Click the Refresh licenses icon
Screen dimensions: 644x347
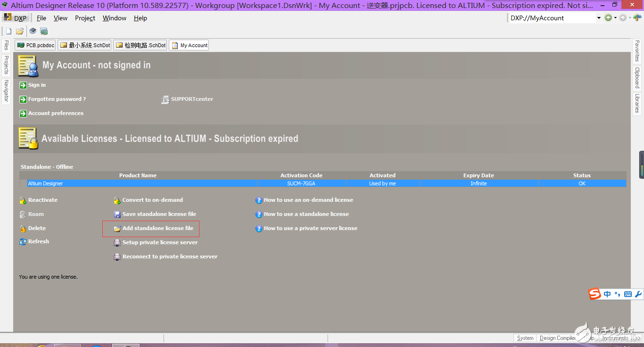[23, 242]
